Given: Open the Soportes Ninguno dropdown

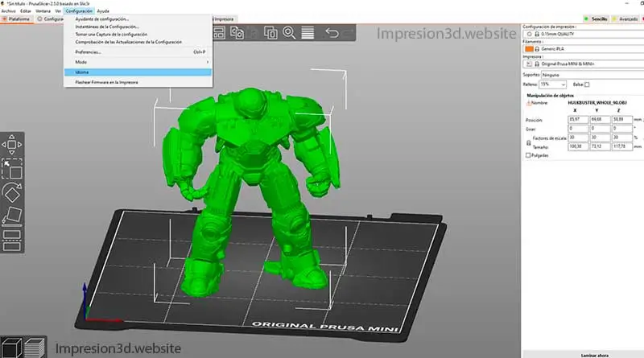Looking at the screenshot, I should click(x=592, y=75).
